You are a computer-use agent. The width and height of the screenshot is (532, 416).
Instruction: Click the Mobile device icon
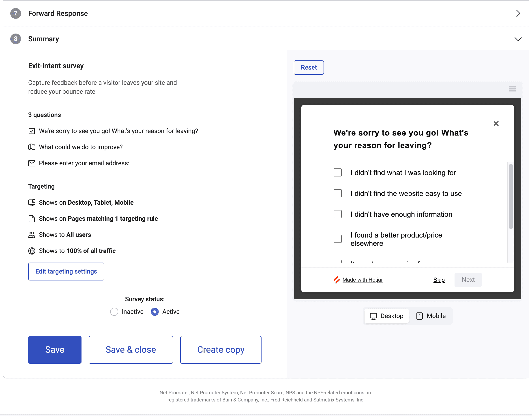(x=419, y=316)
